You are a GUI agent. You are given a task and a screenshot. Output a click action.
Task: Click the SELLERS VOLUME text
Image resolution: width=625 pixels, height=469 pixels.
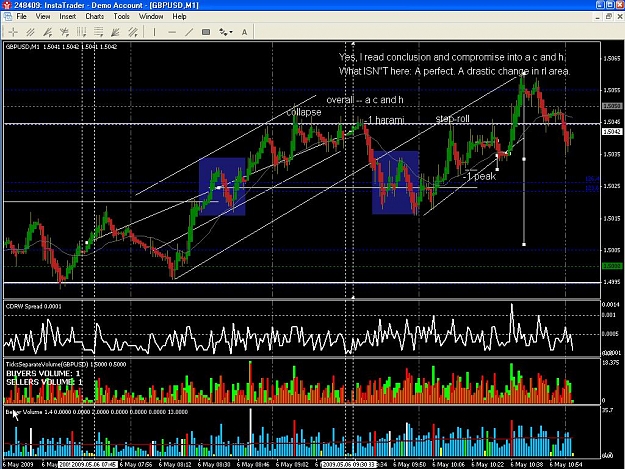click(x=44, y=382)
